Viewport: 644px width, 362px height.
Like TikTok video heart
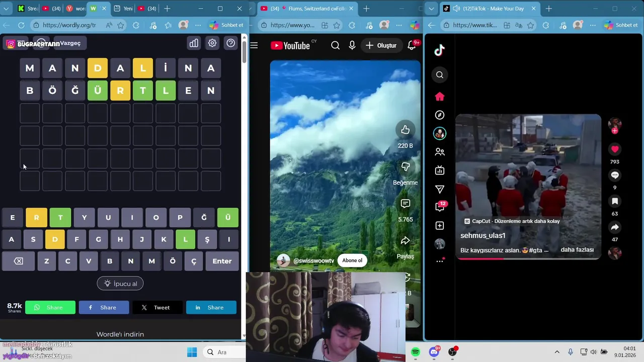(615, 149)
